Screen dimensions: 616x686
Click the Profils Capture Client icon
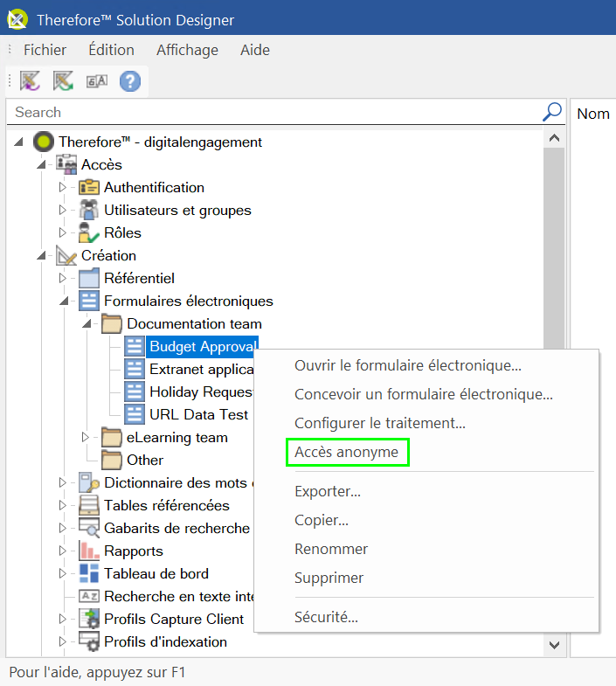89,619
